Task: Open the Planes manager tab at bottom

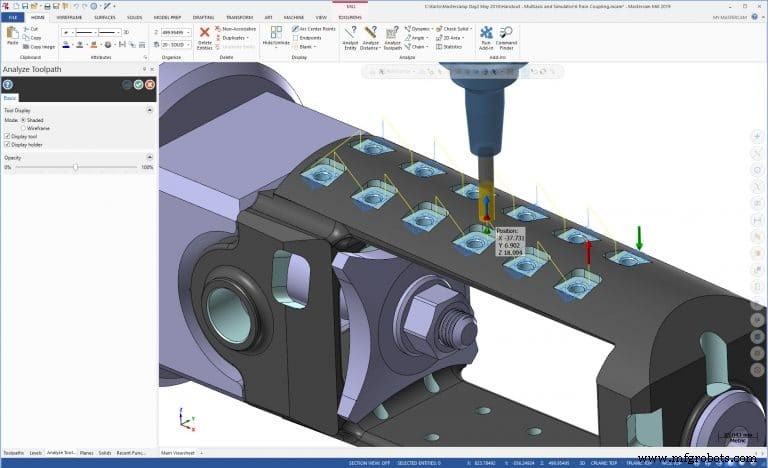Action: 86,453
